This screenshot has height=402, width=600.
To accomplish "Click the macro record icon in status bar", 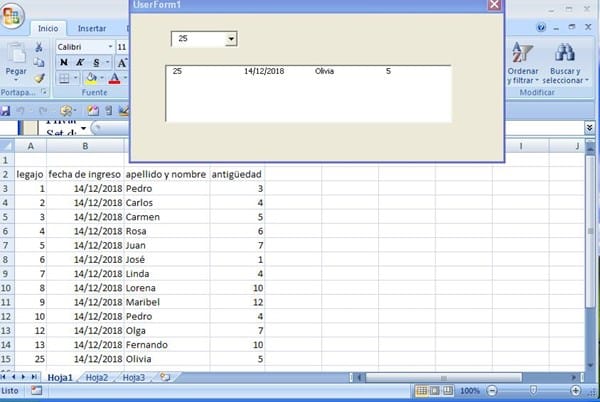I will tap(36, 391).
